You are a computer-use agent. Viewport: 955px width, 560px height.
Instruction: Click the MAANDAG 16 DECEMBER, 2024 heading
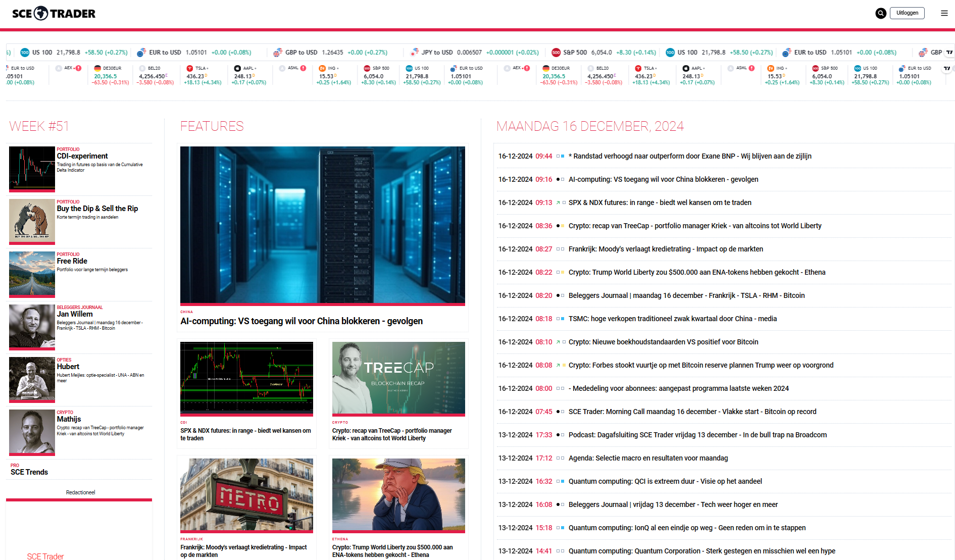pyautogui.click(x=590, y=126)
